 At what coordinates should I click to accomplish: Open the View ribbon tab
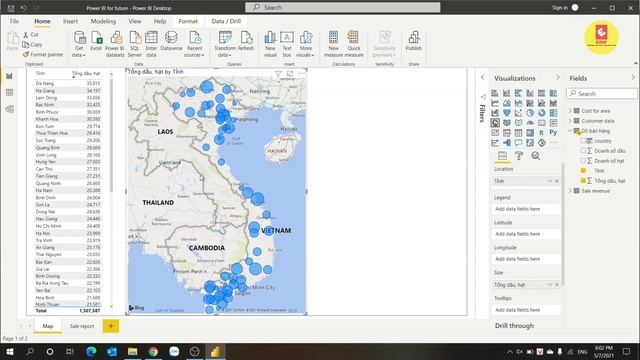(x=135, y=21)
